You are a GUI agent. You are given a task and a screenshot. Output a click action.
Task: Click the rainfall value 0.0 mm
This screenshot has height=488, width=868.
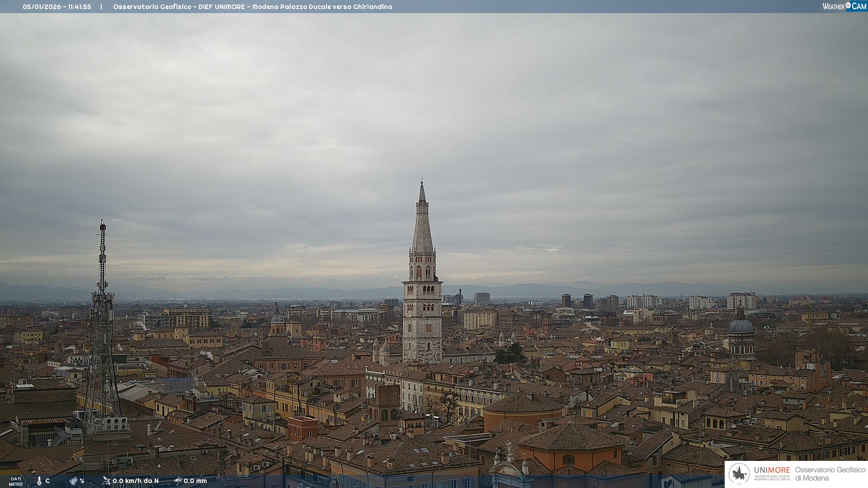195,481
